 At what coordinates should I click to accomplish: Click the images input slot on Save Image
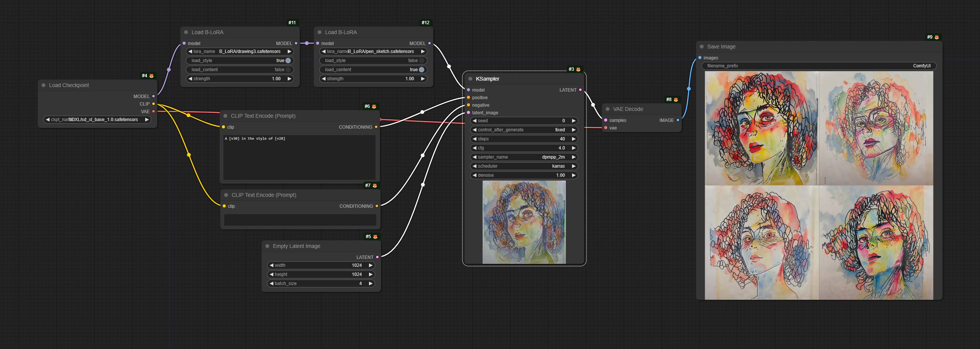point(699,58)
